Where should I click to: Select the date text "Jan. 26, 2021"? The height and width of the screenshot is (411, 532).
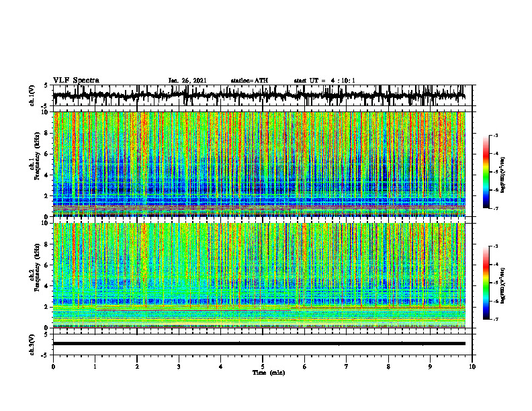coord(187,81)
